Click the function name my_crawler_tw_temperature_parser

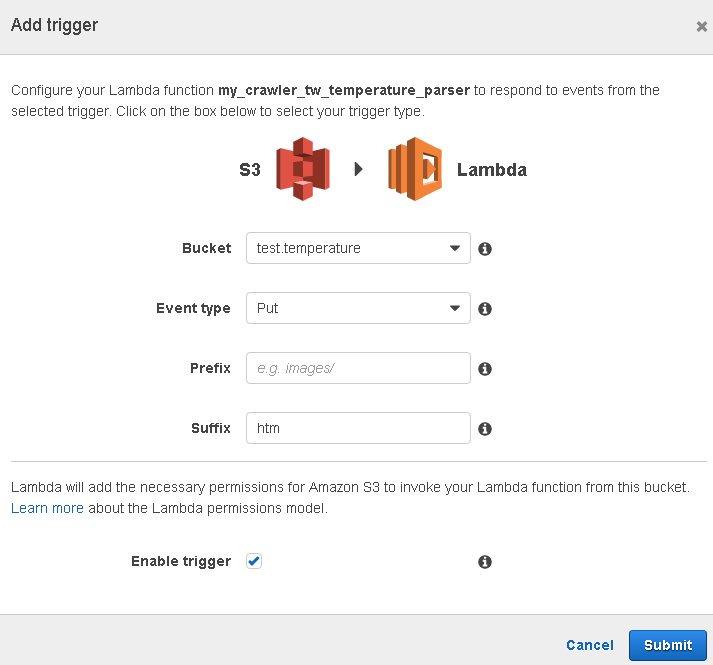click(344, 91)
